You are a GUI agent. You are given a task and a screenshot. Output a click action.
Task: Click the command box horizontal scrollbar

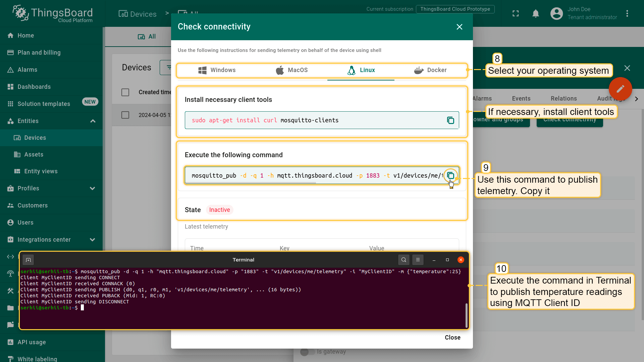point(250,183)
